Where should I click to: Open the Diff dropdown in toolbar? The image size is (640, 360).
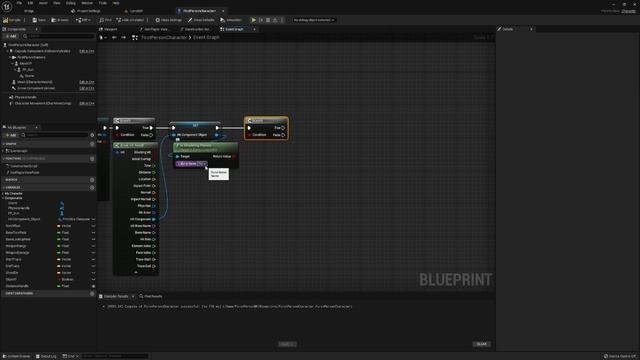(83, 20)
